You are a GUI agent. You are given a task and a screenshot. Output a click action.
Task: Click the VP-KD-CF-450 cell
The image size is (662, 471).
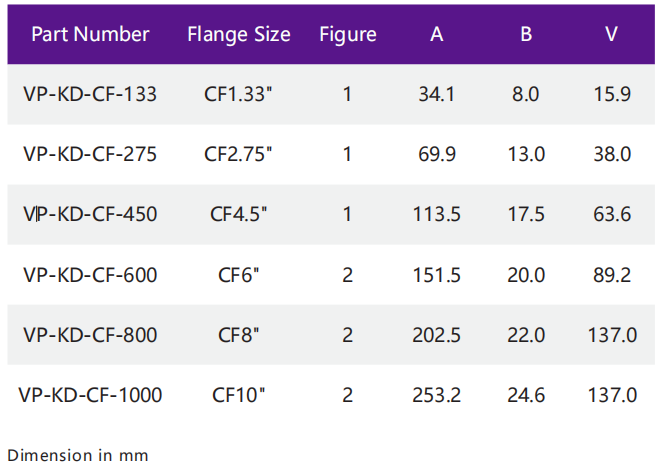[90, 214]
